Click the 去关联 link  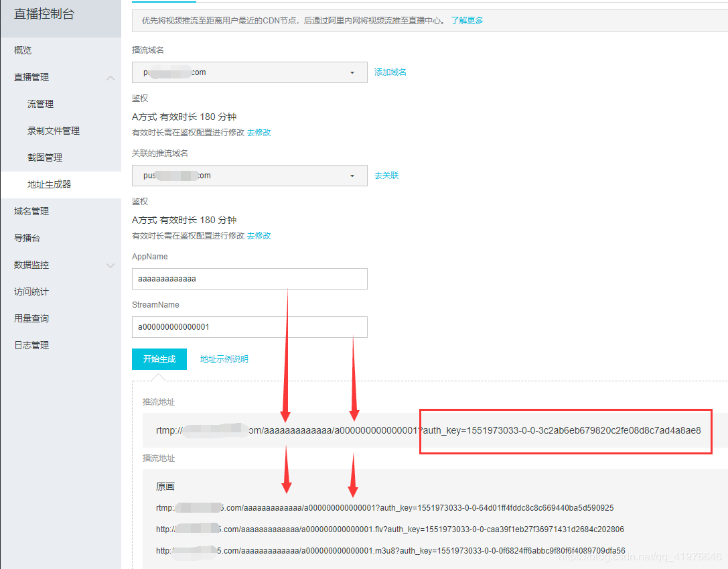[x=386, y=176]
